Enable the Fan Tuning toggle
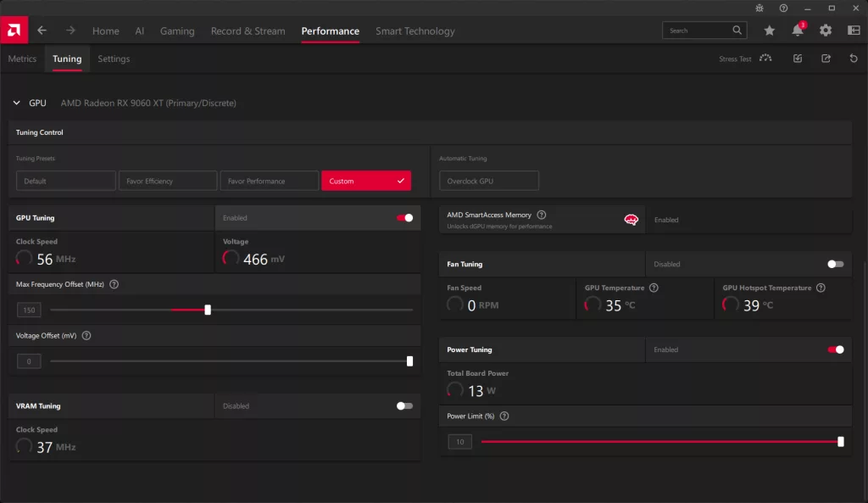The image size is (868, 503). (835, 265)
